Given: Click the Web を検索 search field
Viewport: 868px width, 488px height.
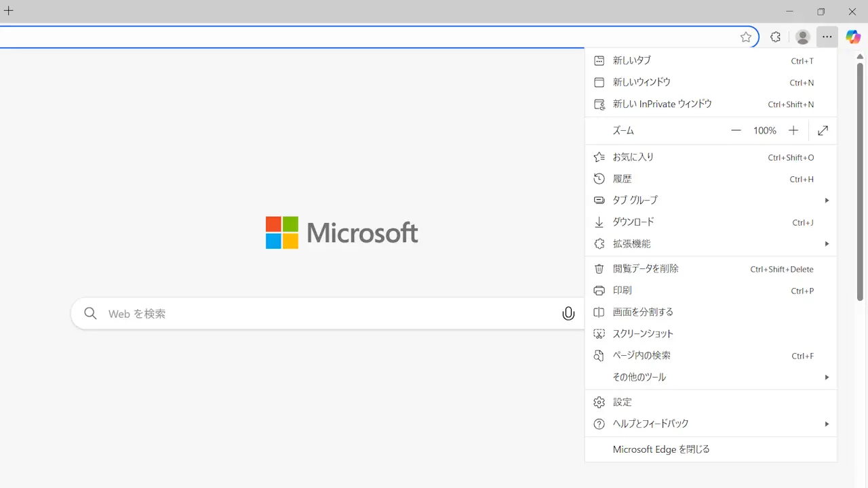Looking at the screenshot, I should click(325, 314).
